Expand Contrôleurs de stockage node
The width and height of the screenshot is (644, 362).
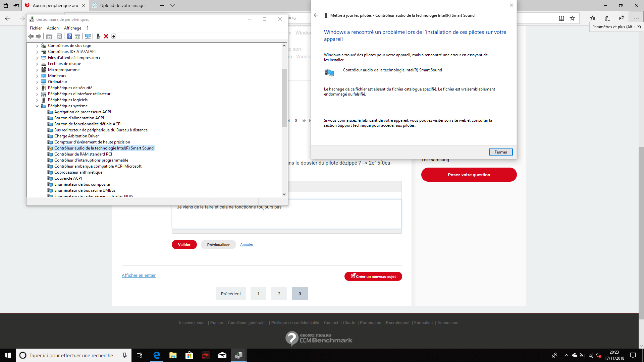click(37, 46)
